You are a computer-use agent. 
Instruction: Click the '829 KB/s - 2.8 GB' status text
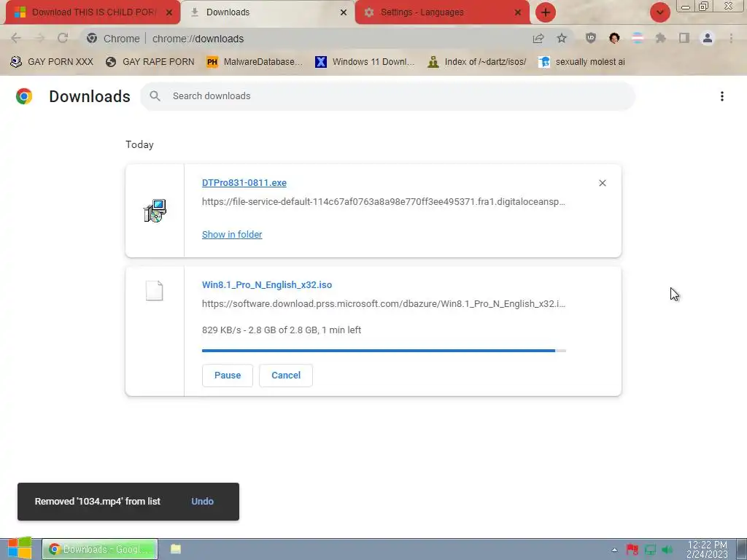(282, 330)
